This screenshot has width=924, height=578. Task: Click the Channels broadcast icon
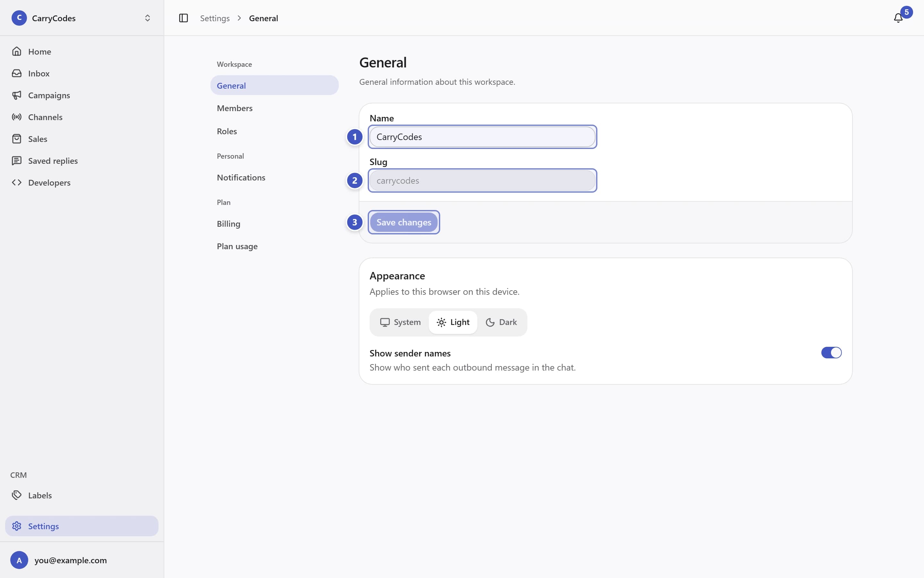pos(16,117)
